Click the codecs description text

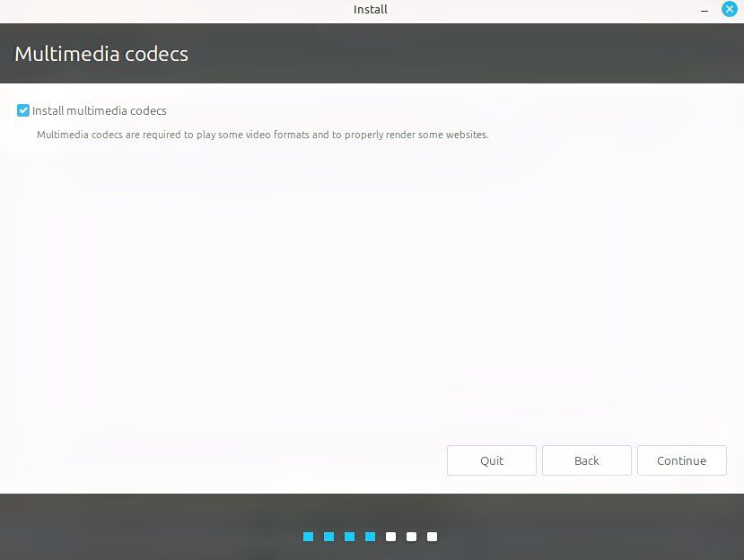tap(262, 135)
